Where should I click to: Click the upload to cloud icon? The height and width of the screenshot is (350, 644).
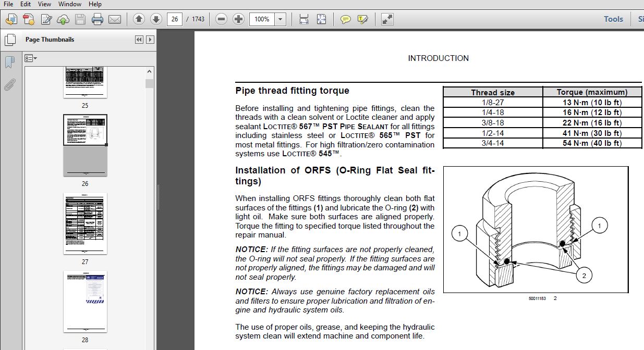click(x=63, y=20)
